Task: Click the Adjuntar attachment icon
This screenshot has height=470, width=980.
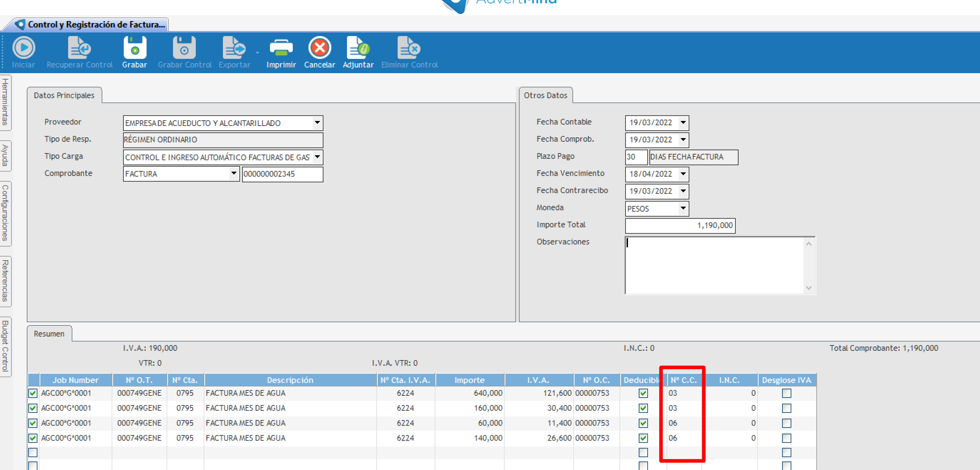Action: coord(358,48)
